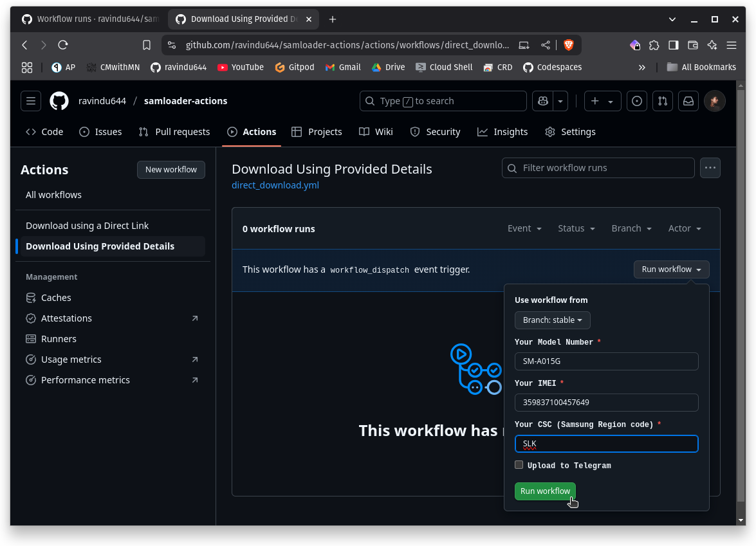
Task: Open the Gitpod bookmark
Action: click(x=295, y=68)
